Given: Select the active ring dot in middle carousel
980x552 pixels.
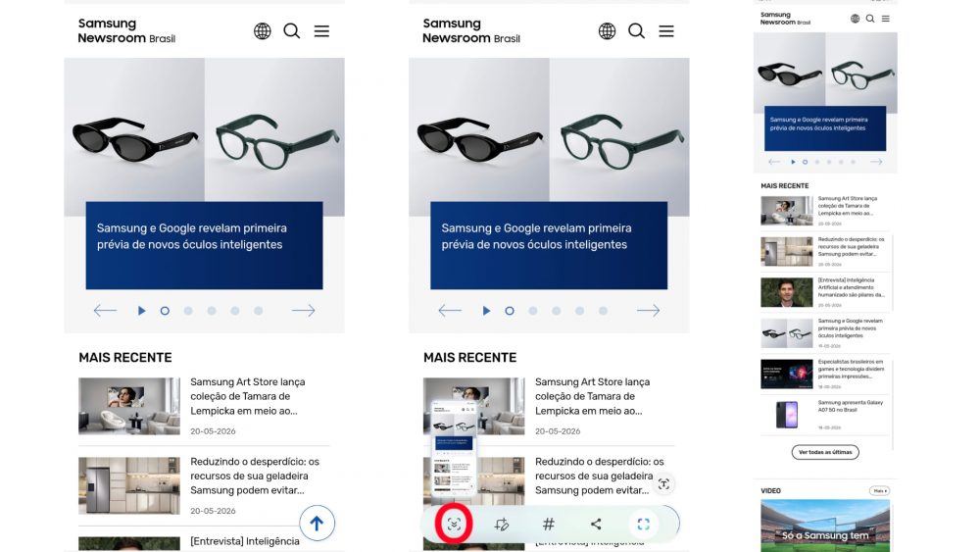Looking at the screenshot, I should 510,310.
